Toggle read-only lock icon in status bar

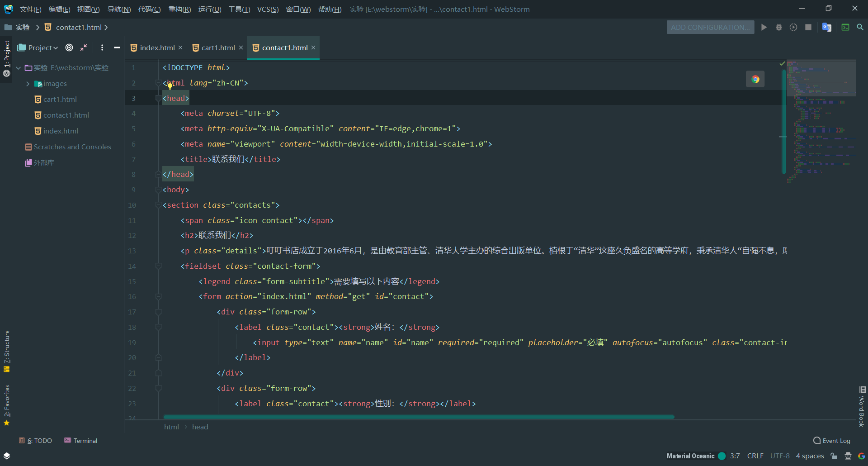point(834,456)
